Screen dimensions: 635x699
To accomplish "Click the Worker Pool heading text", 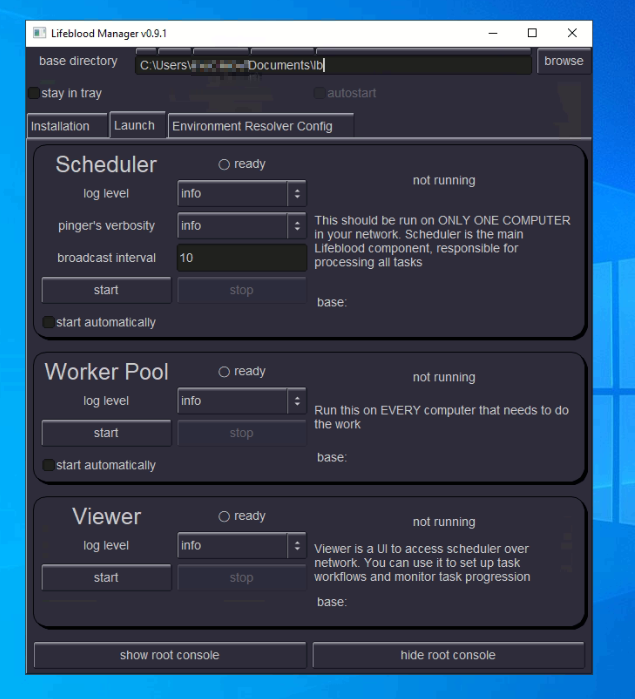I will tap(106, 372).
